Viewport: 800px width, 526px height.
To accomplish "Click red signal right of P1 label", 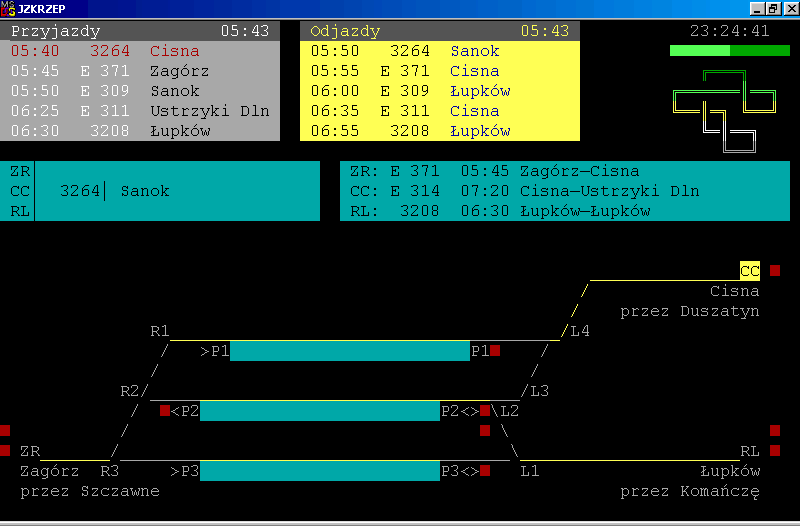I will pos(495,350).
